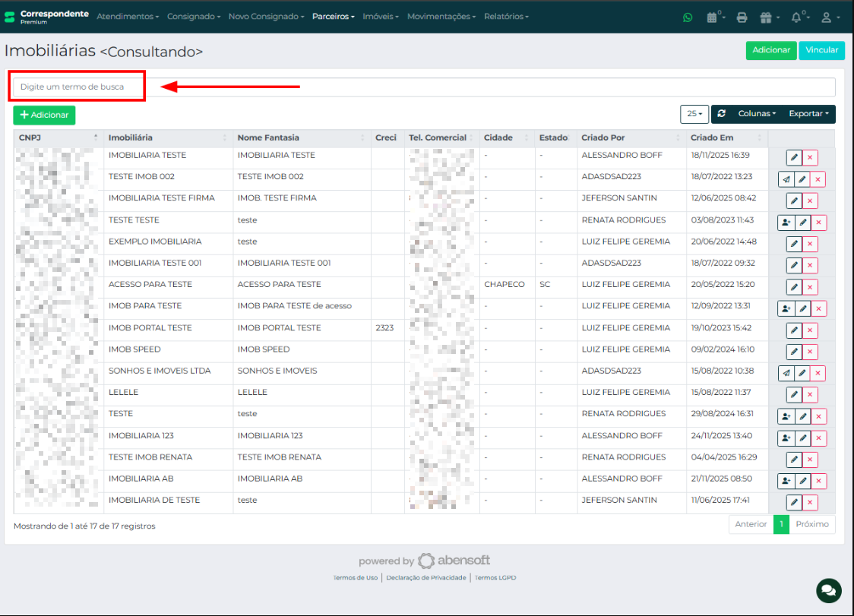Click the search field labeled Digite um termo de busca
This screenshot has height=616, width=854.
(76, 86)
